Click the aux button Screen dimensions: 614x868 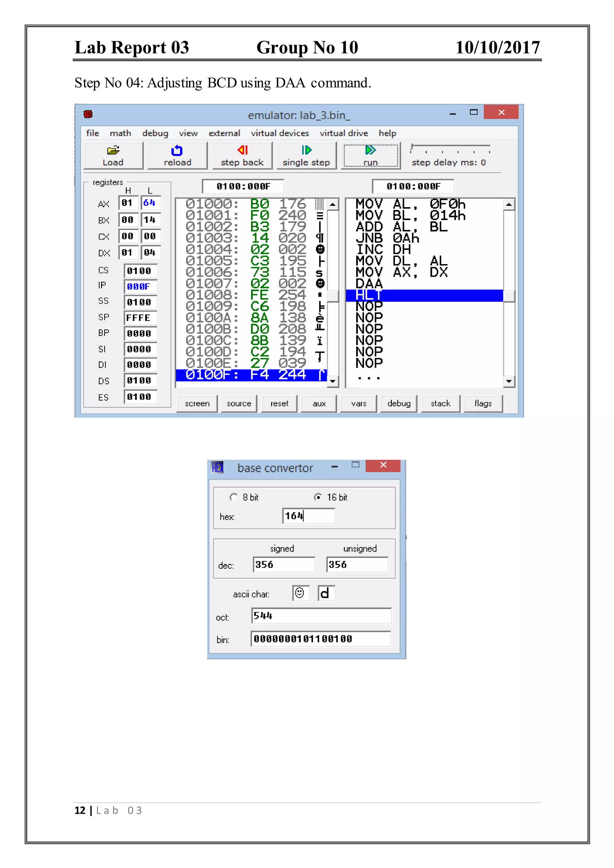pos(319,403)
